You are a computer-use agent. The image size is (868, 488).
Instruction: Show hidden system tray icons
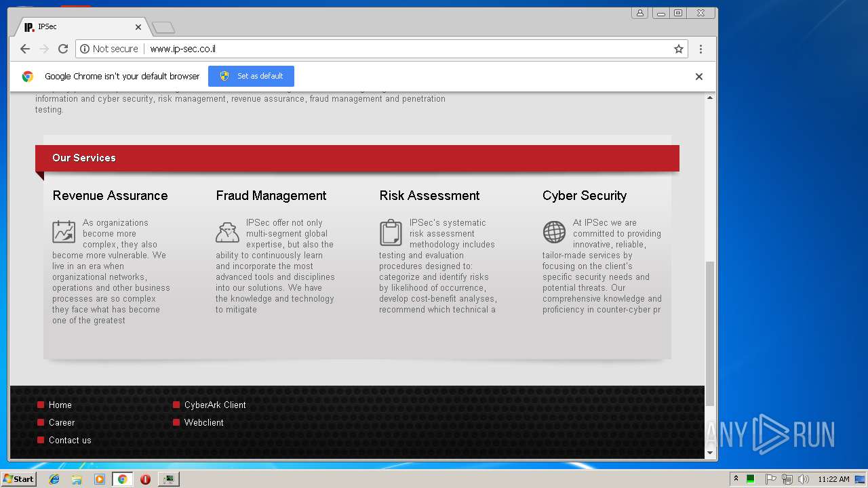pos(736,479)
